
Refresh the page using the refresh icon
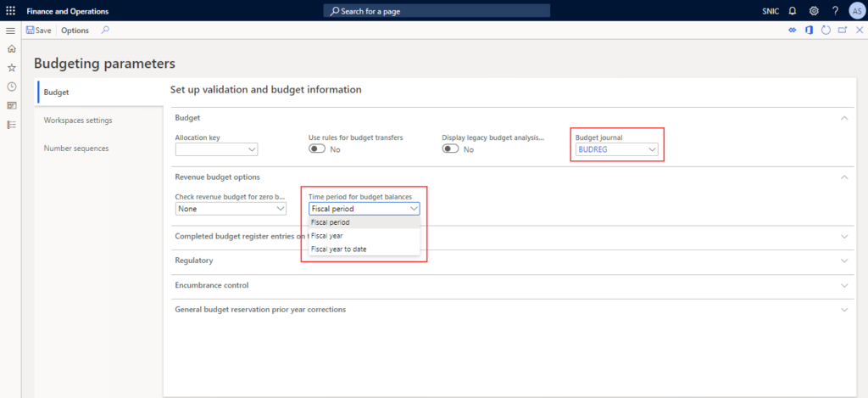click(x=826, y=31)
